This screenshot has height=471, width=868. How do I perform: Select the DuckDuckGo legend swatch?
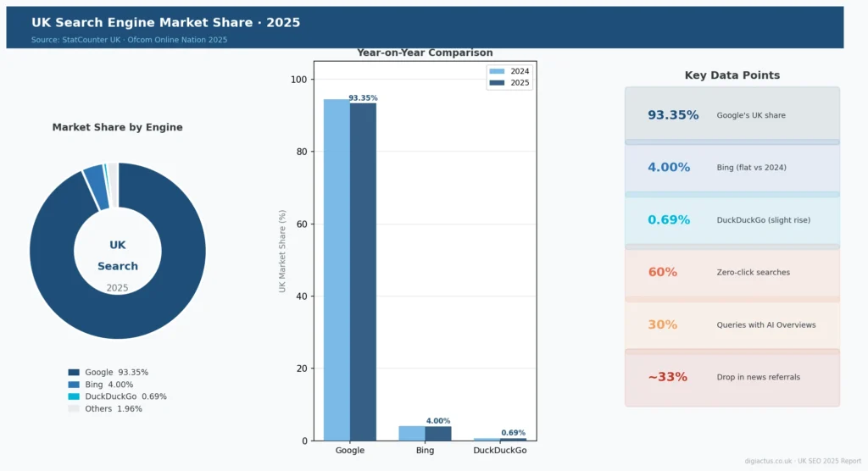click(74, 396)
